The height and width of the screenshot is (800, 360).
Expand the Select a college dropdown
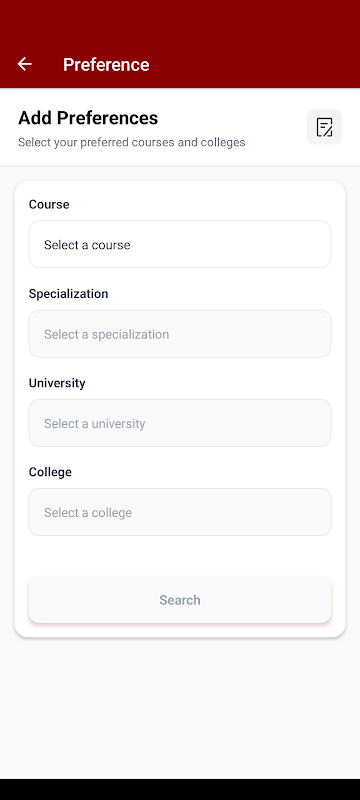pyautogui.click(x=180, y=512)
